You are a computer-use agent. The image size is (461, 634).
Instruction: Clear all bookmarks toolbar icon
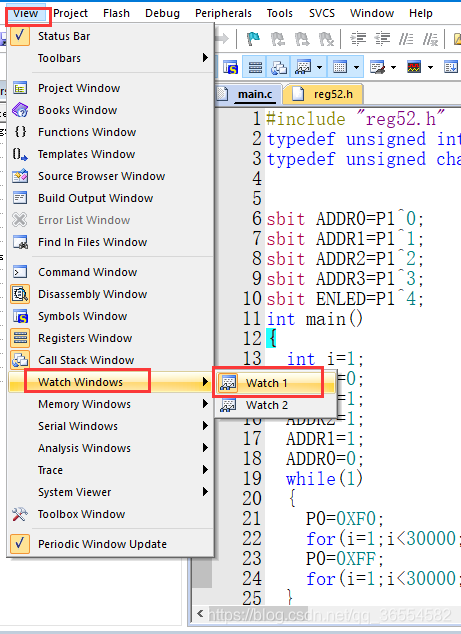click(326, 39)
